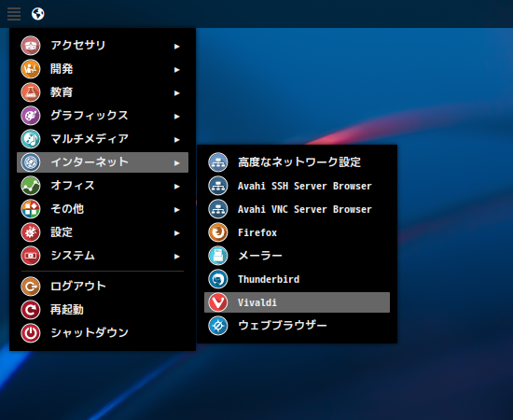Click the その他 colored squares icon
Screen dimensions: 513x420
31,209
